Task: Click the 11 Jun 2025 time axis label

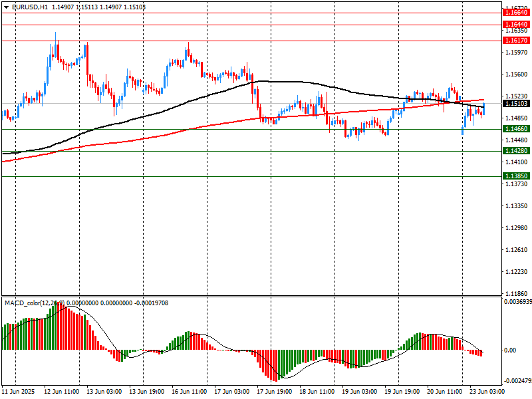Action: click(x=19, y=392)
